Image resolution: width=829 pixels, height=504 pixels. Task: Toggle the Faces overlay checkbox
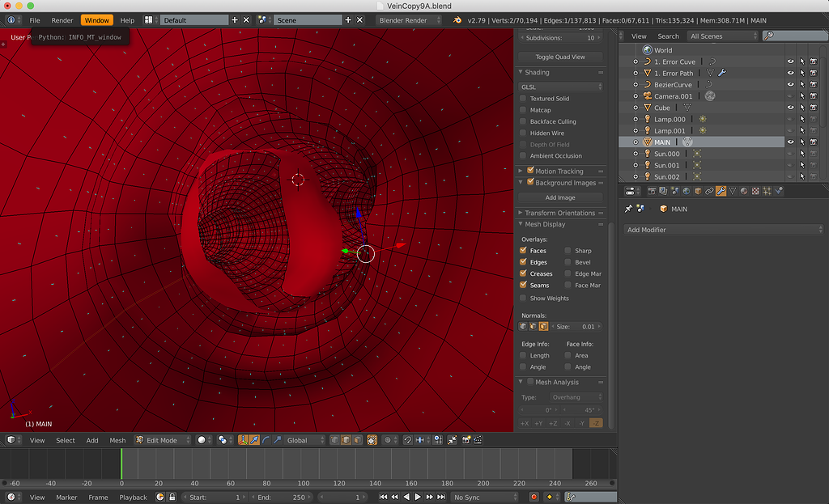point(523,251)
